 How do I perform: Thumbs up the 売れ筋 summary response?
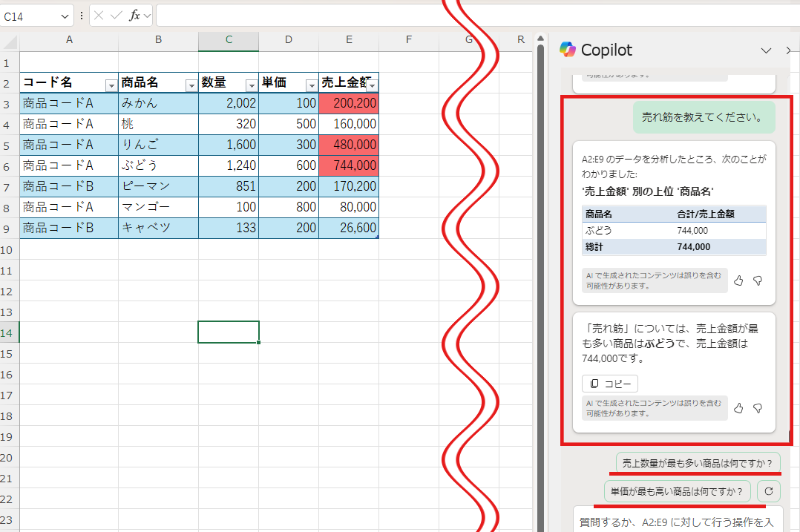point(738,408)
